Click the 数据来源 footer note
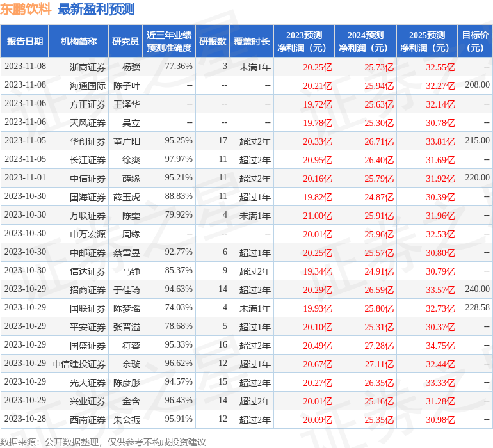The image size is (493, 448). [103, 442]
